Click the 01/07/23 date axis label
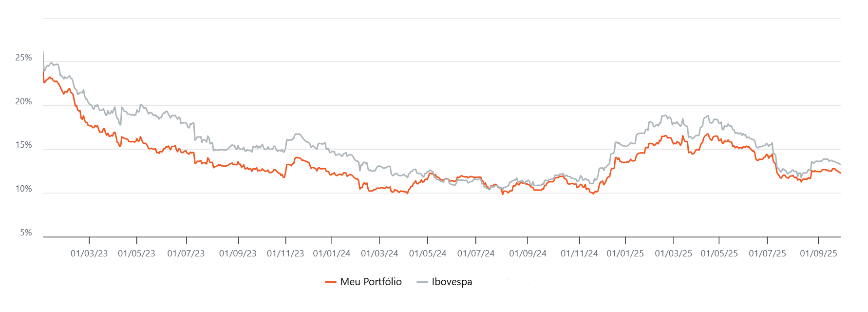The width and height of the screenshot is (868, 312). [186, 253]
